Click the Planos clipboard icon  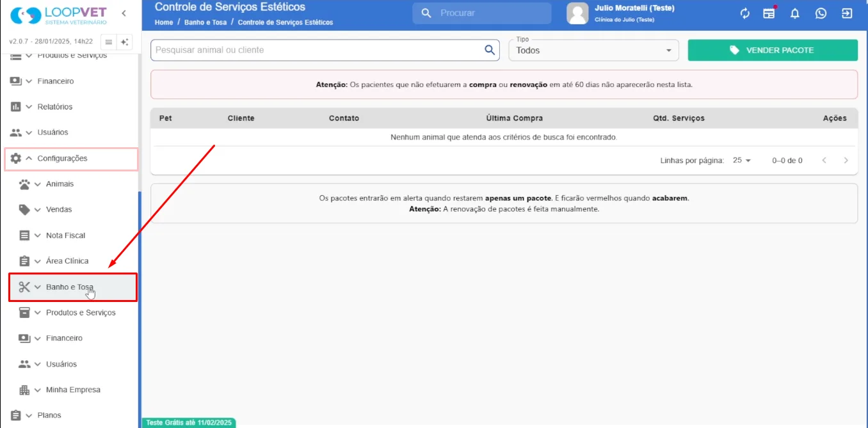(16, 415)
